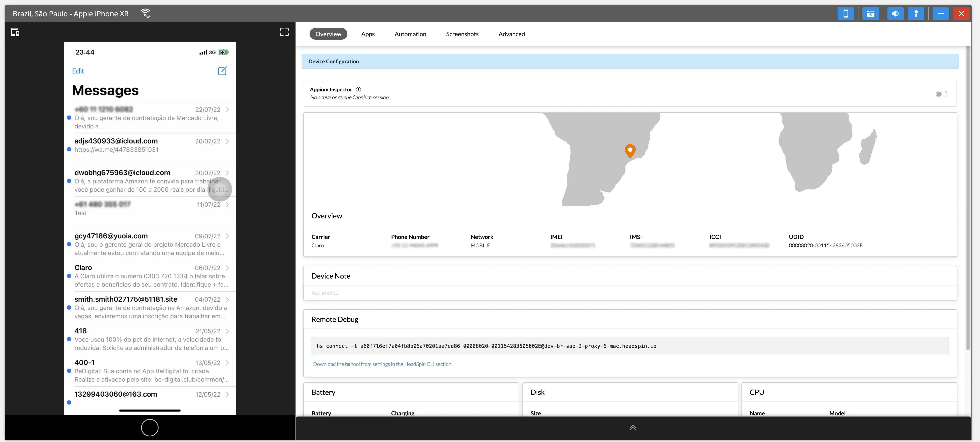Open the Claro message via its chevron
Screen dimensions: 980x442
tap(228, 268)
